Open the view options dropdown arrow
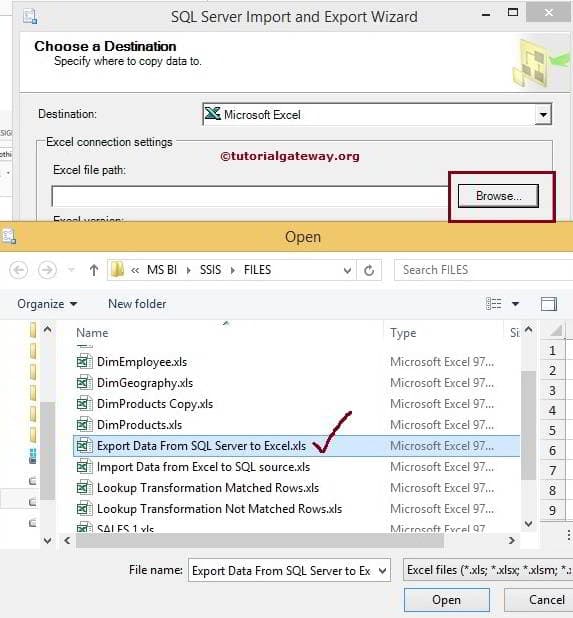 pyautogui.click(x=515, y=304)
